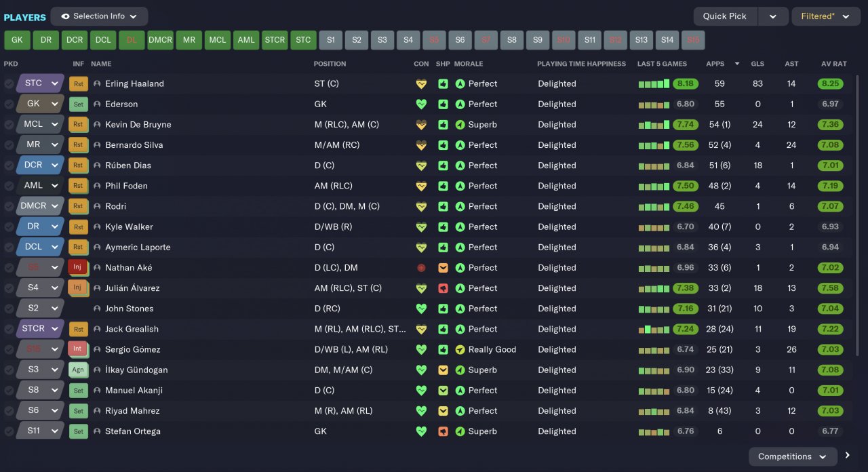
Task: Tick the picked checkbox for Phil Foden
Action: [9, 186]
